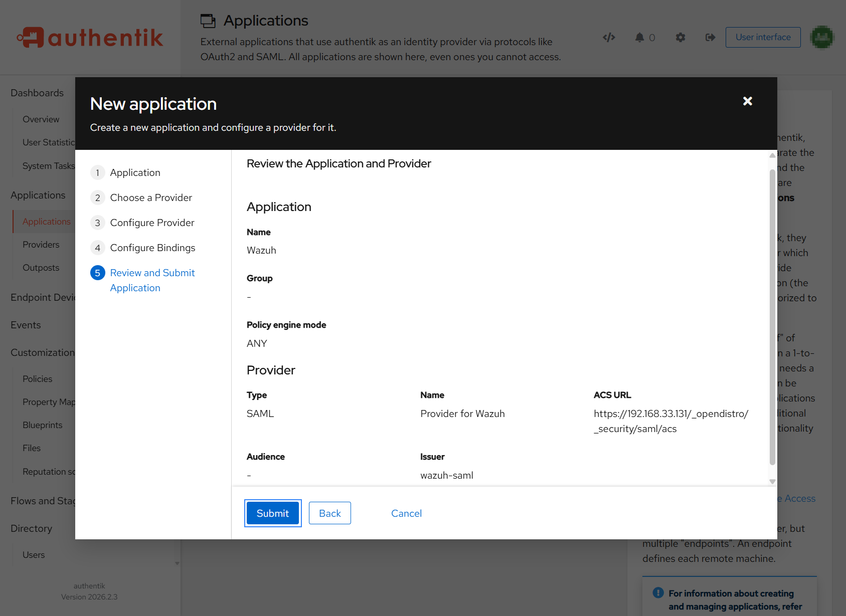
Task: Click the Policy engine mode ANY value
Action: pos(257,343)
